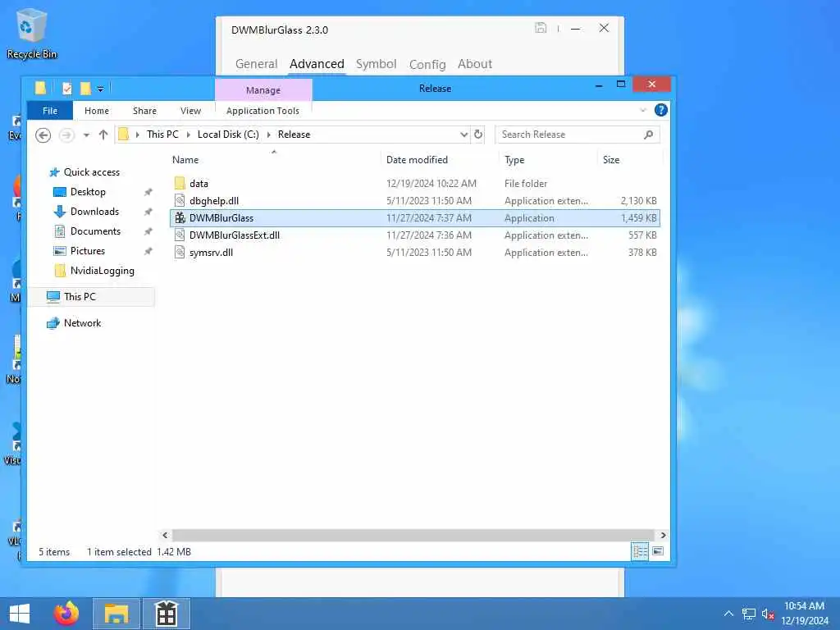Select the Manage contextual tab
840x630 pixels.
coord(263,90)
